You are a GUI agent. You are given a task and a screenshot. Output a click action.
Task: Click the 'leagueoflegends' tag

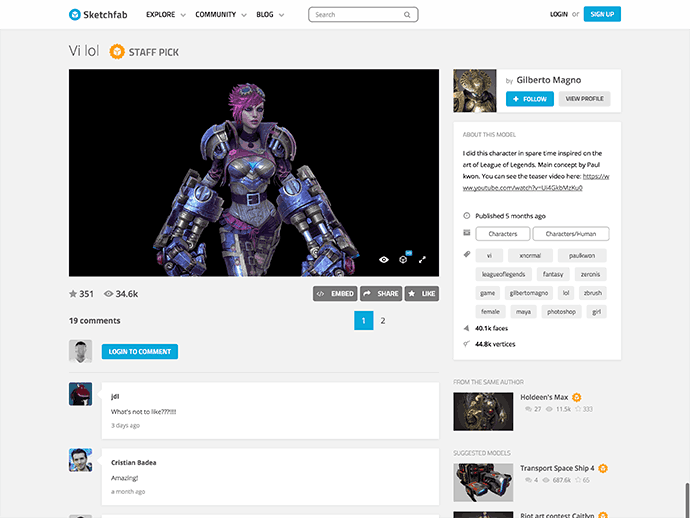[503, 274]
